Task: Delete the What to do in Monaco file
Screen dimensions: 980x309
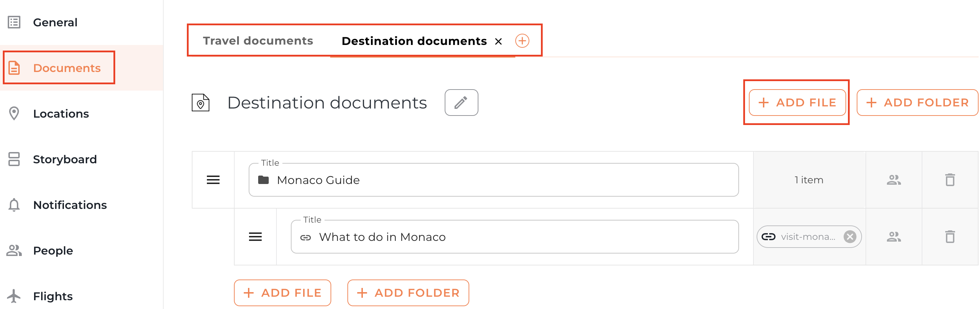Action: click(x=950, y=237)
